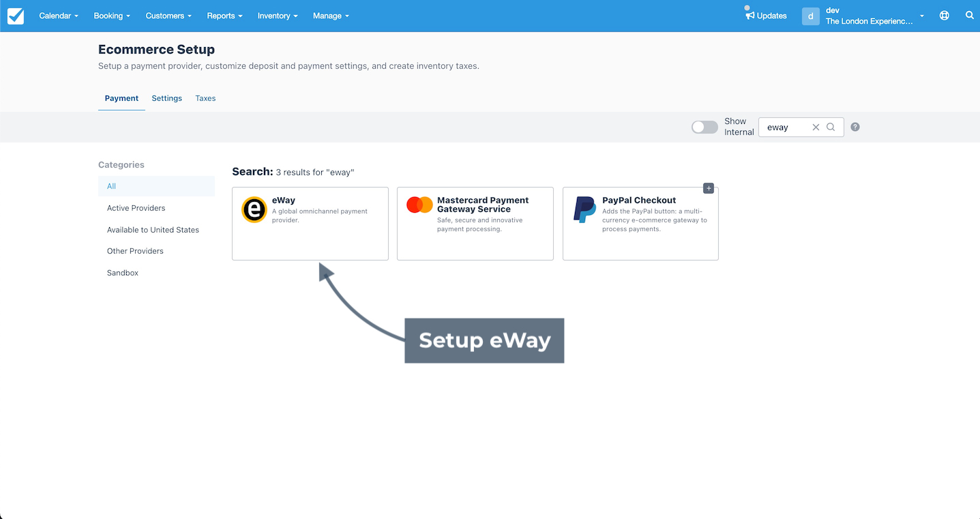This screenshot has width=980, height=519.
Task: Open the help question mark icon
Action: pyautogui.click(x=855, y=127)
